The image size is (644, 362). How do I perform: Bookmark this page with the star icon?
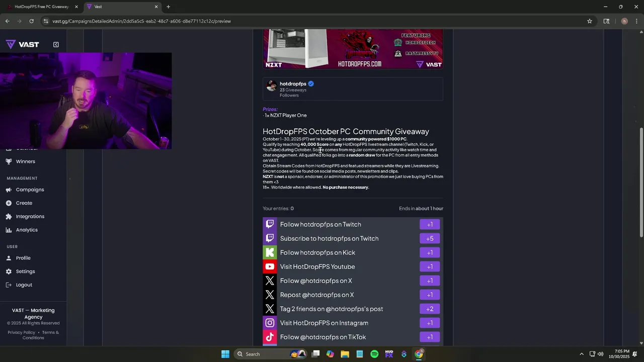click(590, 21)
